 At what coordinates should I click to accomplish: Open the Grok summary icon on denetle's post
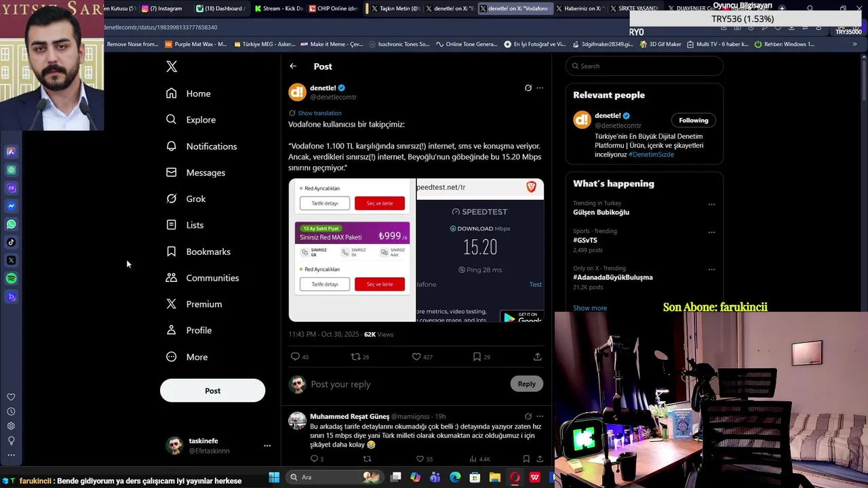coord(528,88)
